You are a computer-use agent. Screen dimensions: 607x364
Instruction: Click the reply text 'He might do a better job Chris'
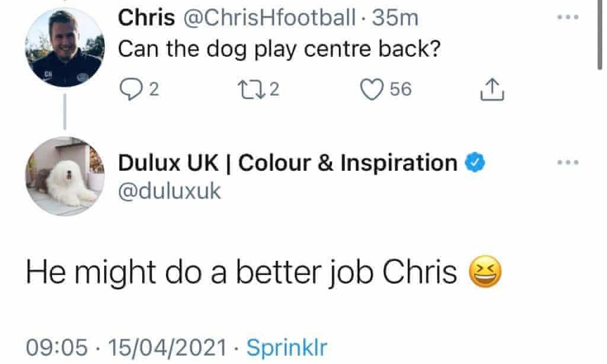242,272
